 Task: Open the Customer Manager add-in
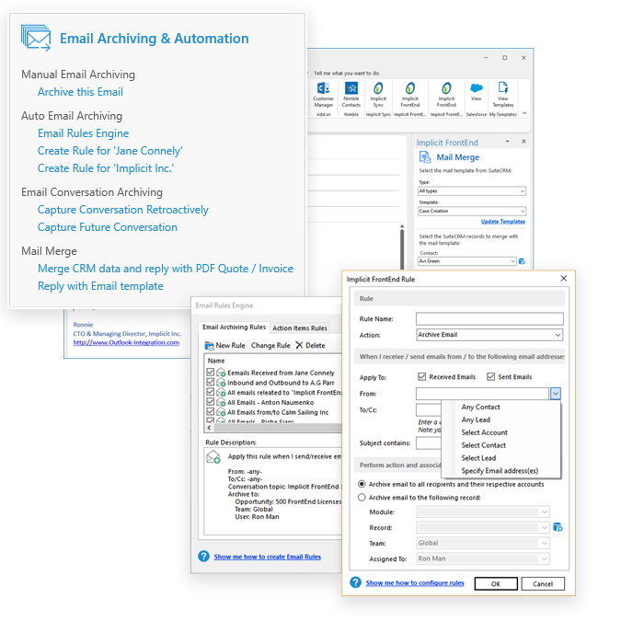click(323, 94)
